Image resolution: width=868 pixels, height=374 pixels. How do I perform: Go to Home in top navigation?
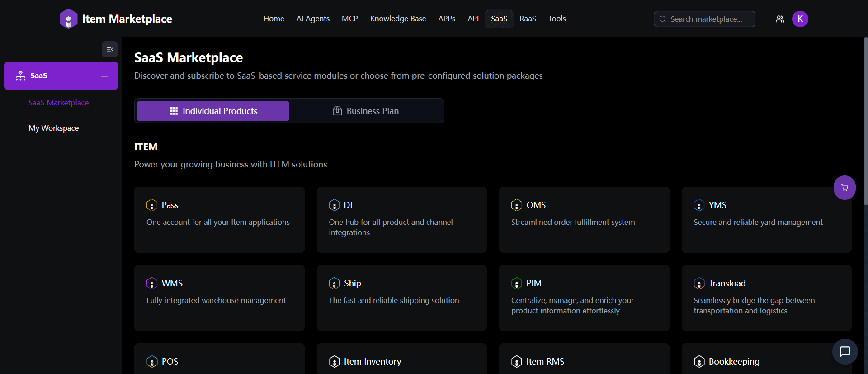pyautogui.click(x=274, y=19)
